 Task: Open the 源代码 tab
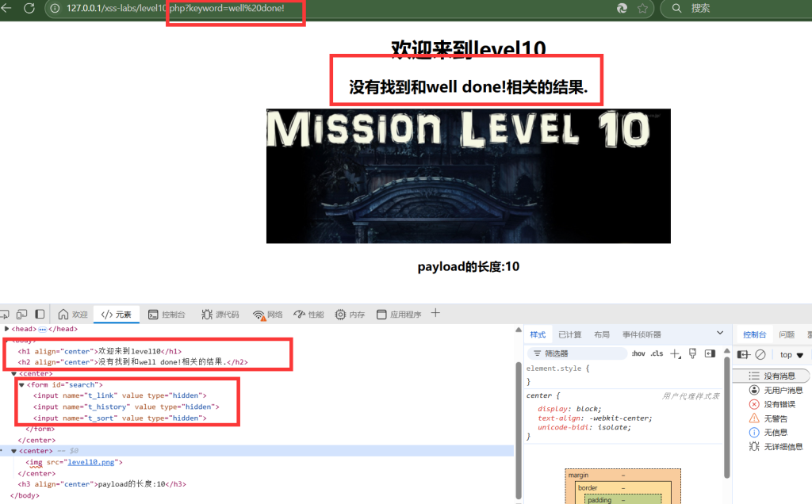tap(220, 314)
